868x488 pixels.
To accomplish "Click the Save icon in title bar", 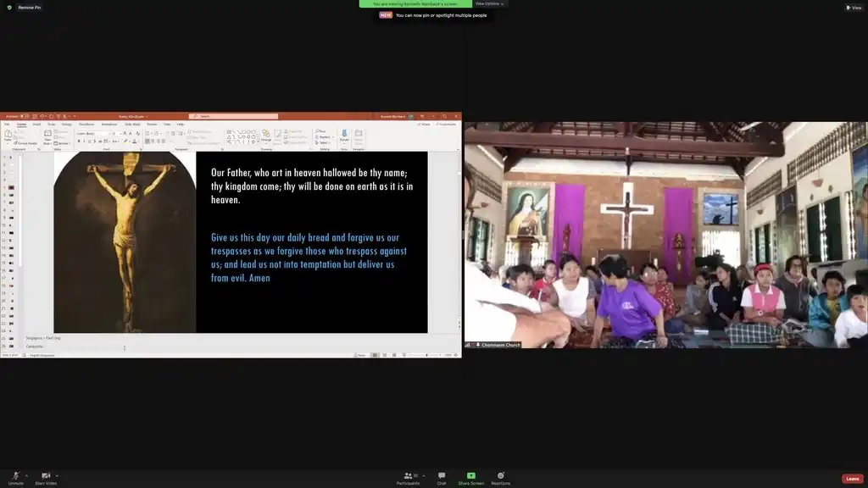I will tap(34, 117).
